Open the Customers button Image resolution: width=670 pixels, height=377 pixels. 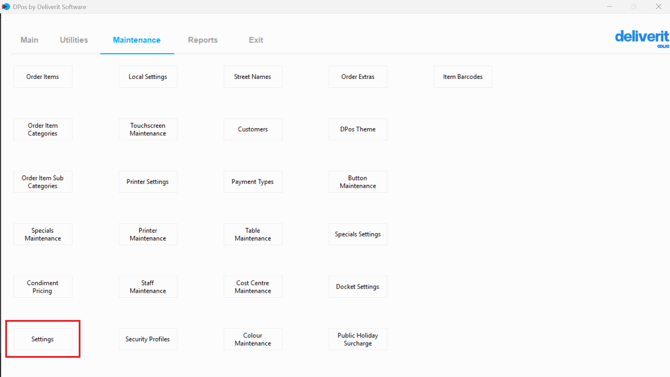(253, 129)
